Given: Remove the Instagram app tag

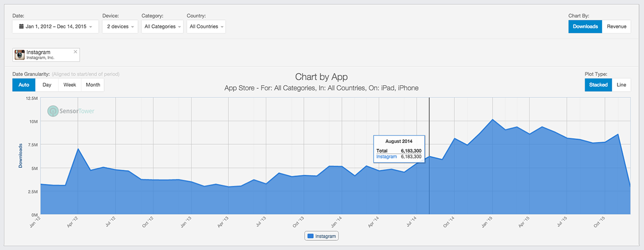Looking at the screenshot, I should tap(76, 52).
